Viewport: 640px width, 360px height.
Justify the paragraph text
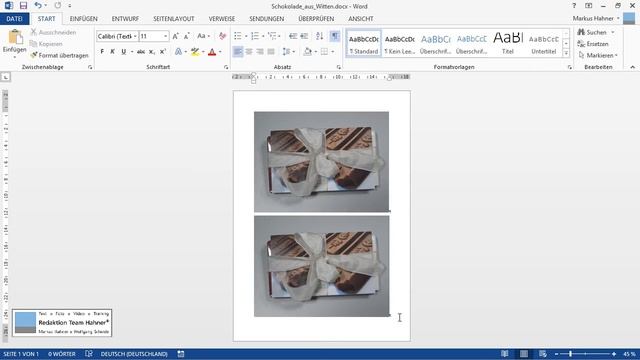click(271, 52)
